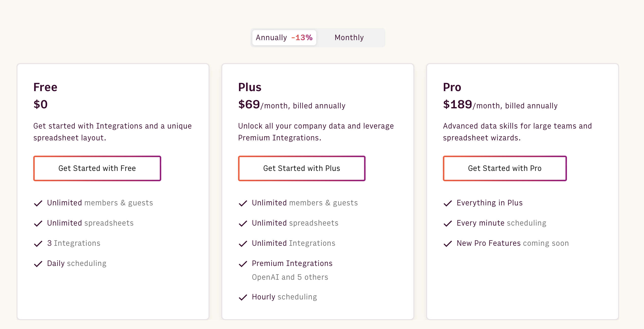The image size is (644, 329).
Task: Click the $69 Plus price text
Action: [249, 104]
